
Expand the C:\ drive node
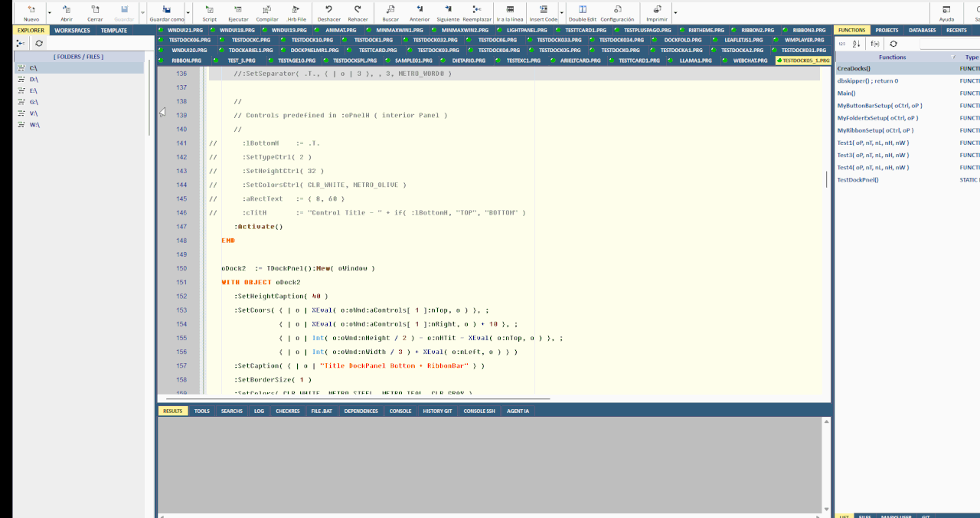[x=21, y=68]
